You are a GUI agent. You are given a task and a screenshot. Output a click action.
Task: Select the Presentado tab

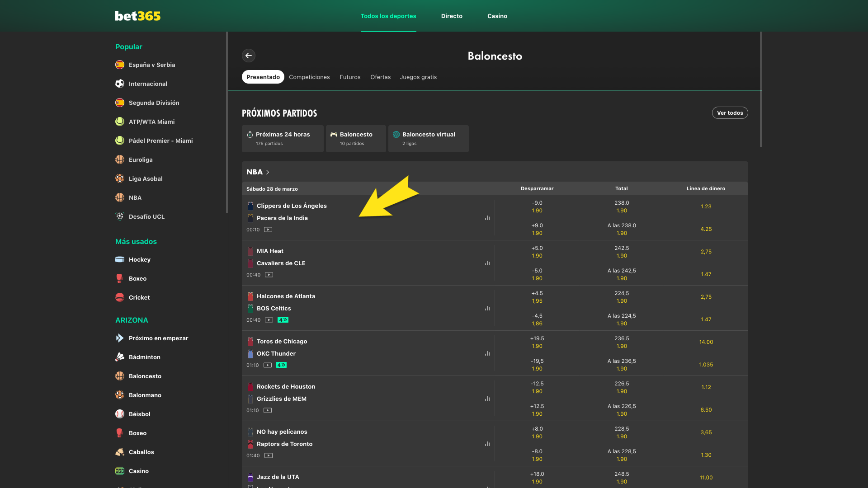point(263,77)
